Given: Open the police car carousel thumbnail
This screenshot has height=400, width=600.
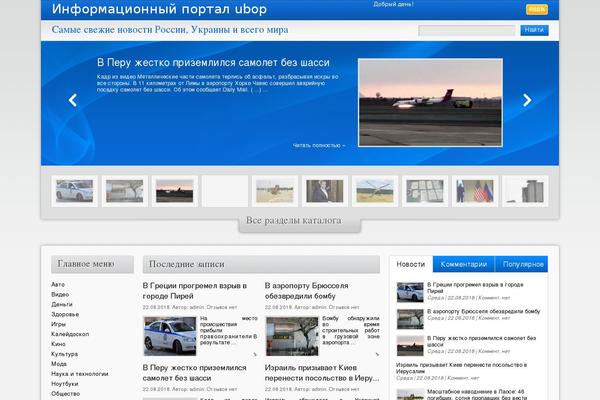Looking at the screenshot, I should coord(75,191).
